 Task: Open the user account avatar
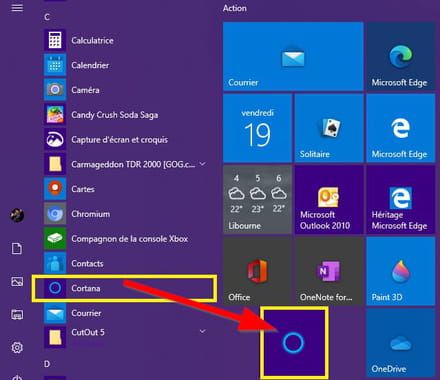pos(17,215)
